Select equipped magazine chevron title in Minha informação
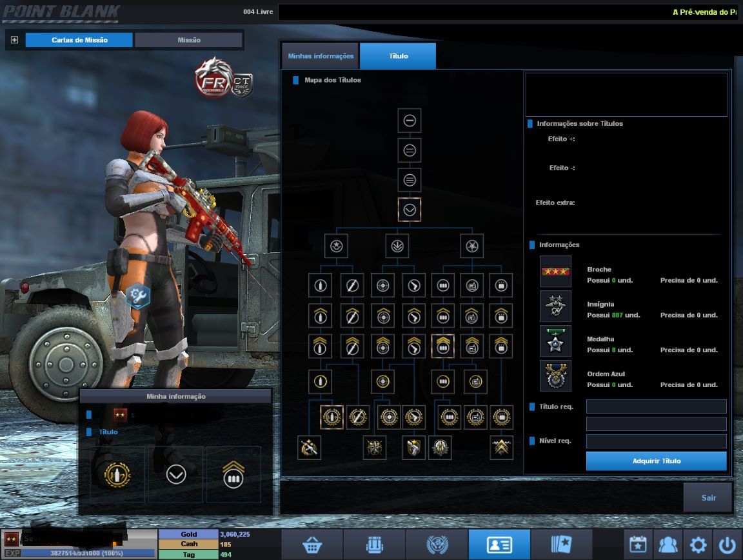This screenshot has width=743, height=560. click(x=233, y=474)
